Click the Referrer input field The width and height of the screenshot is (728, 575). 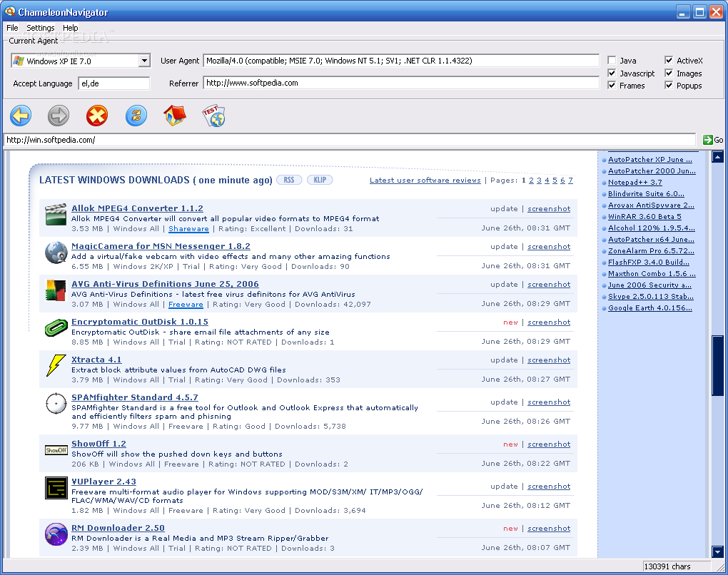pyautogui.click(x=401, y=83)
